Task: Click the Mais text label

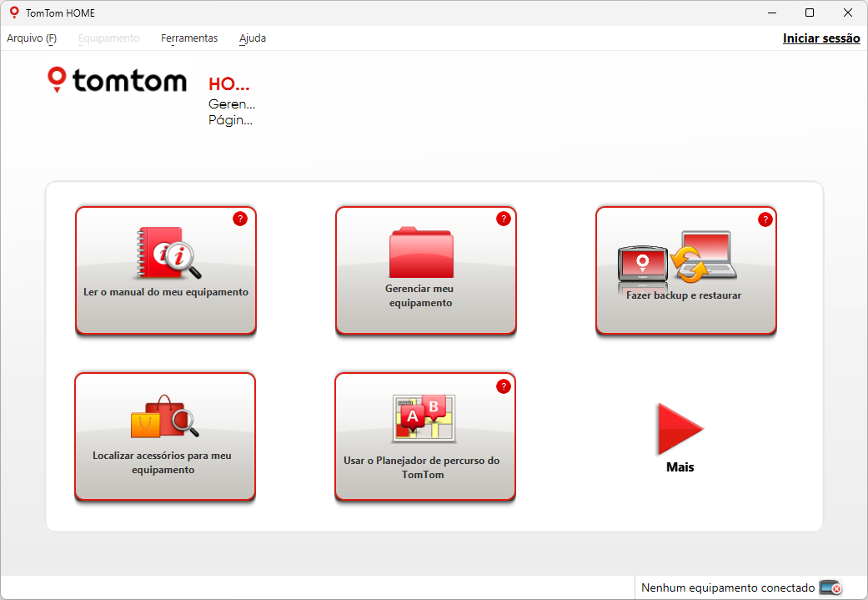Action: pos(680,467)
